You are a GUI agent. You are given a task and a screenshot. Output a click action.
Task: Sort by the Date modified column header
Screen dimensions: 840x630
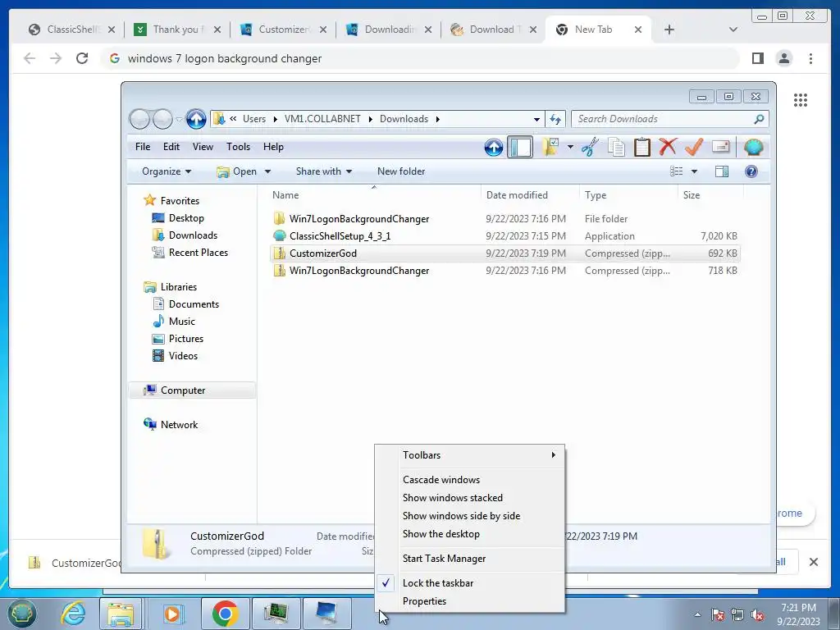[x=530, y=195]
